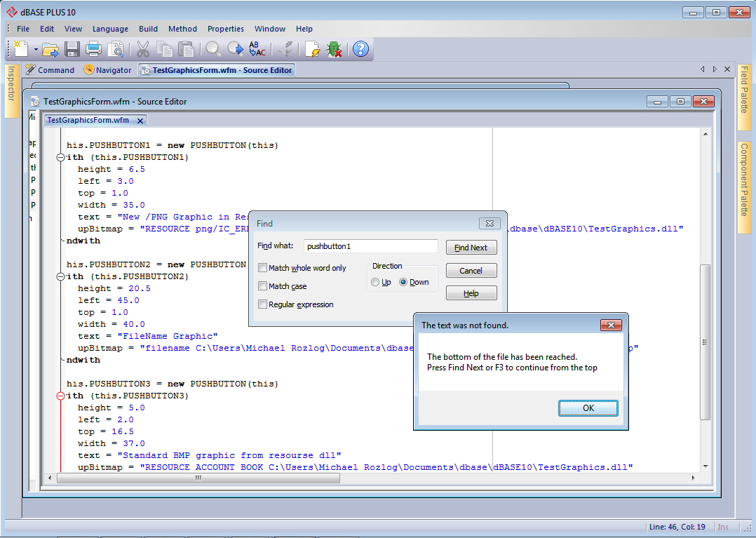Click the Find what text field
756x538 pixels.
[x=371, y=246]
